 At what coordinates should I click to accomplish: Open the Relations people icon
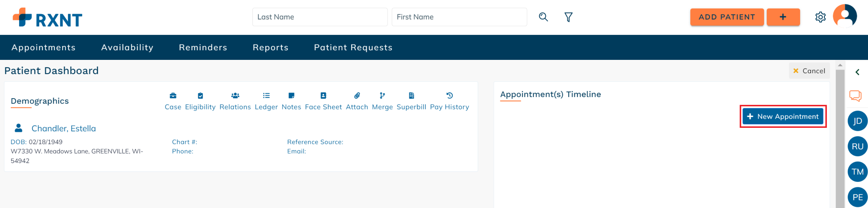tap(235, 96)
